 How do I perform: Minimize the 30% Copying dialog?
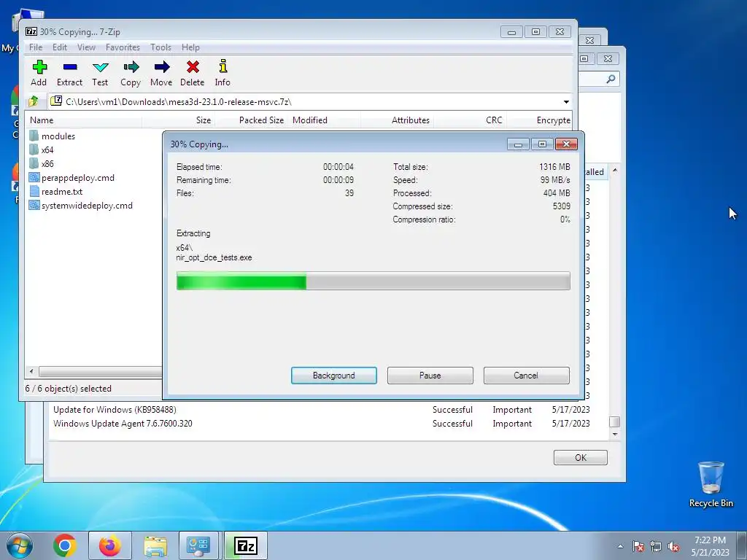518,144
